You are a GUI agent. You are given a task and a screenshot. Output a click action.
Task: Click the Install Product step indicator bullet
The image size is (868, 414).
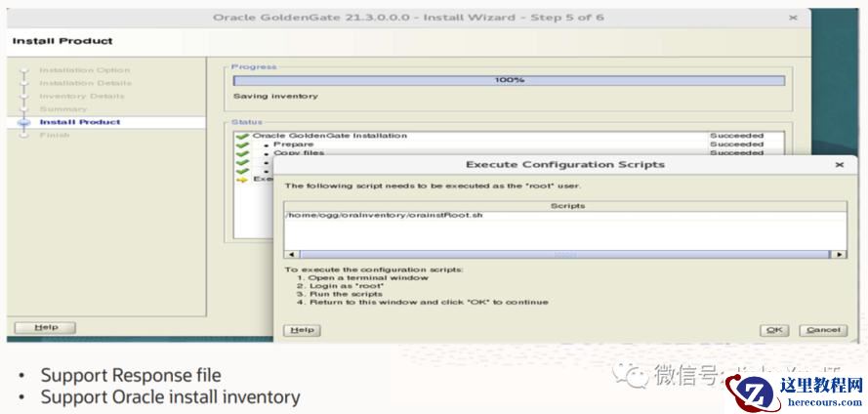tap(25, 123)
